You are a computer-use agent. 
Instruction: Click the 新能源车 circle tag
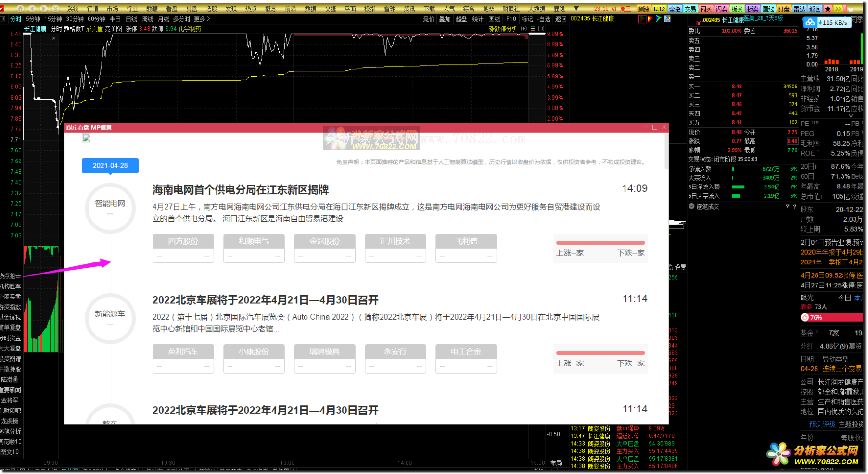click(110, 318)
